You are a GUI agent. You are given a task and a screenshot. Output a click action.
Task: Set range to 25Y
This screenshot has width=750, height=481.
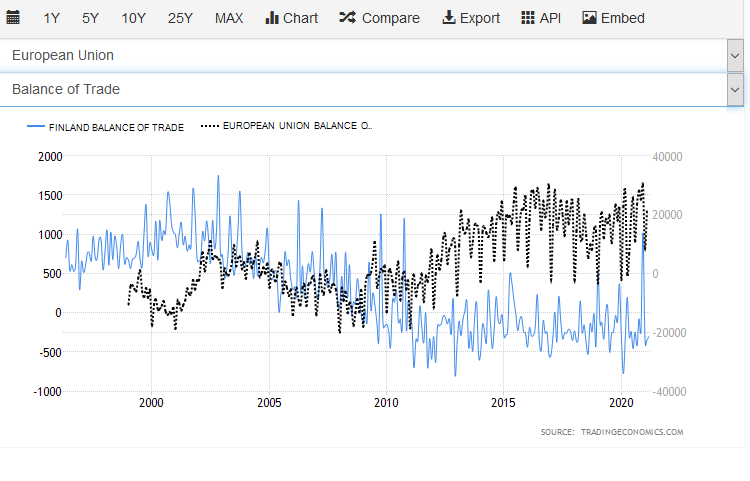pos(180,18)
